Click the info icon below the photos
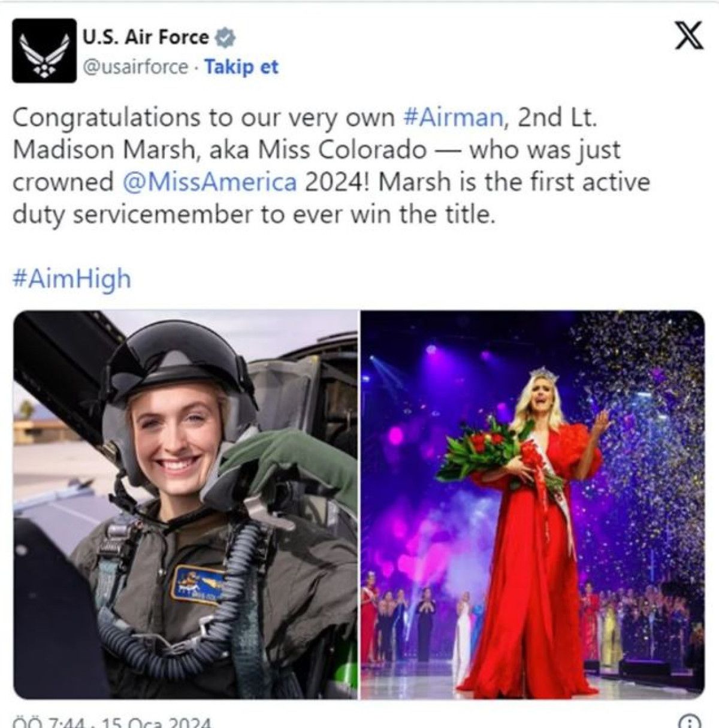This screenshot has width=719, height=728. (x=689, y=721)
